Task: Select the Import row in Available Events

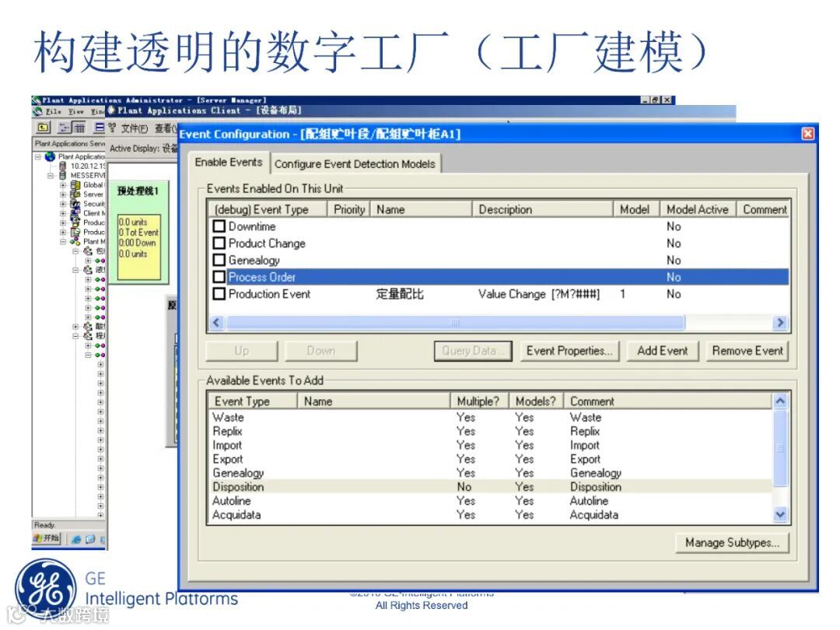Action: tap(490, 445)
